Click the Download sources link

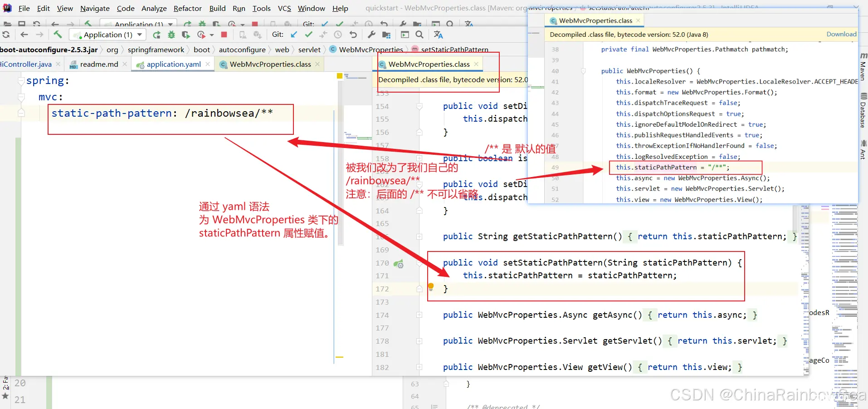click(x=841, y=34)
